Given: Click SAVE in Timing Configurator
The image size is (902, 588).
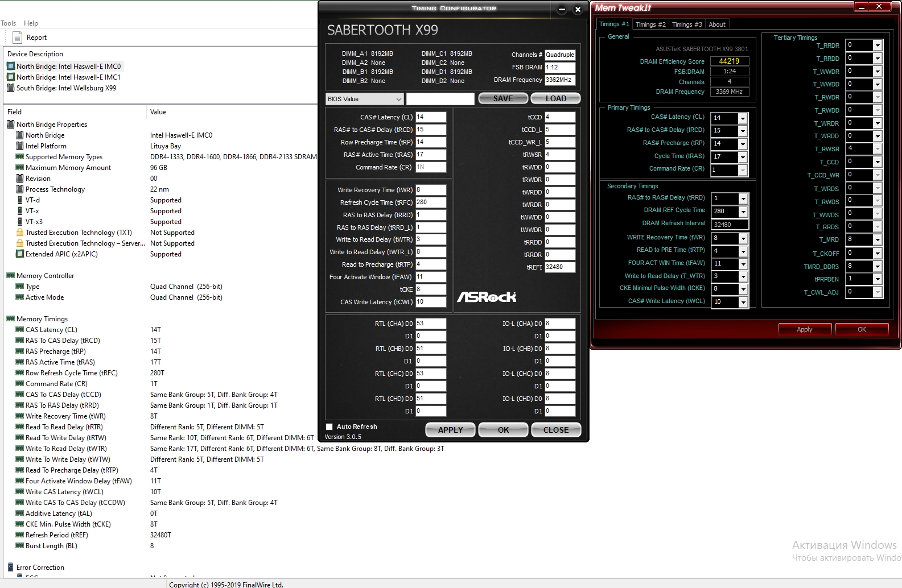Looking at the screenshot, I should point(503,98).
